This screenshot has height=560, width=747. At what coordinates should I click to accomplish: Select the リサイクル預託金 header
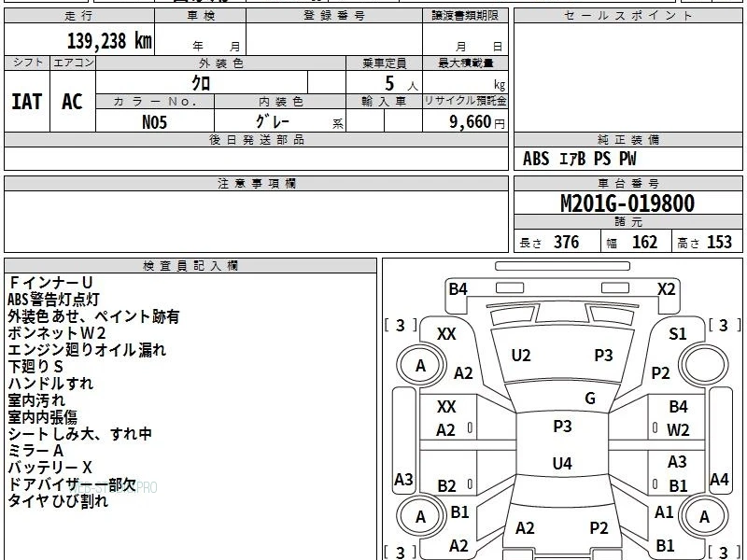[x=465, y=101]
